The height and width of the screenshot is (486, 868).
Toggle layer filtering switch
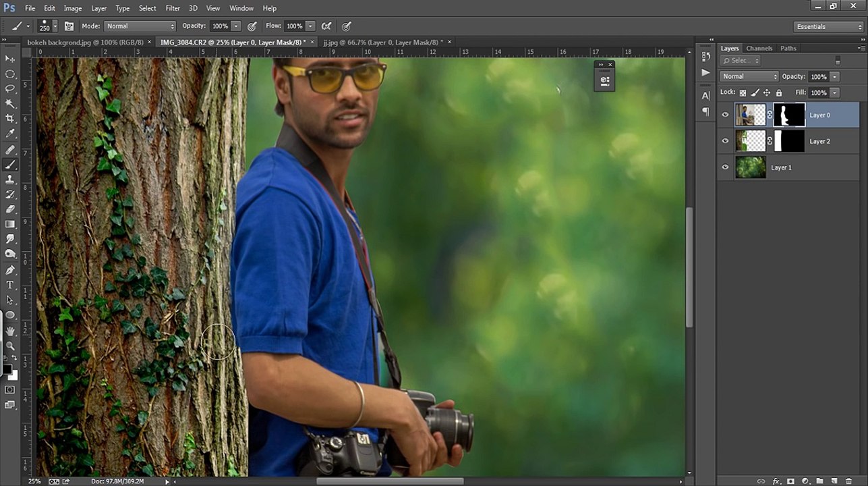(x=838, y=61)
